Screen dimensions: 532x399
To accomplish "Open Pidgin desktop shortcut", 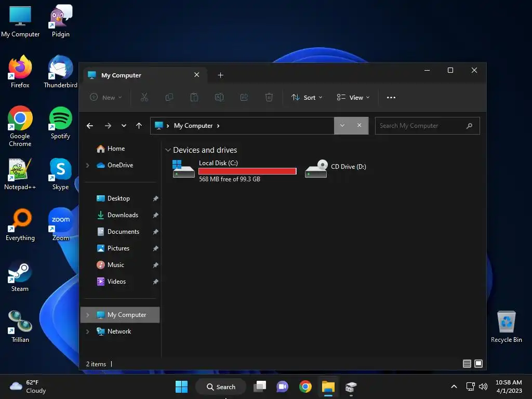I will click(60, 21).
